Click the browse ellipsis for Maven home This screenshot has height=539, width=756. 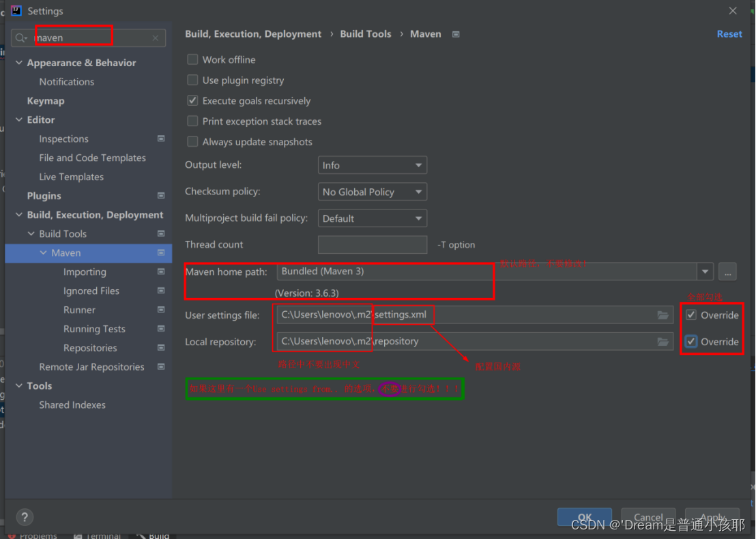pyautogui.click(x=727, y=272)
